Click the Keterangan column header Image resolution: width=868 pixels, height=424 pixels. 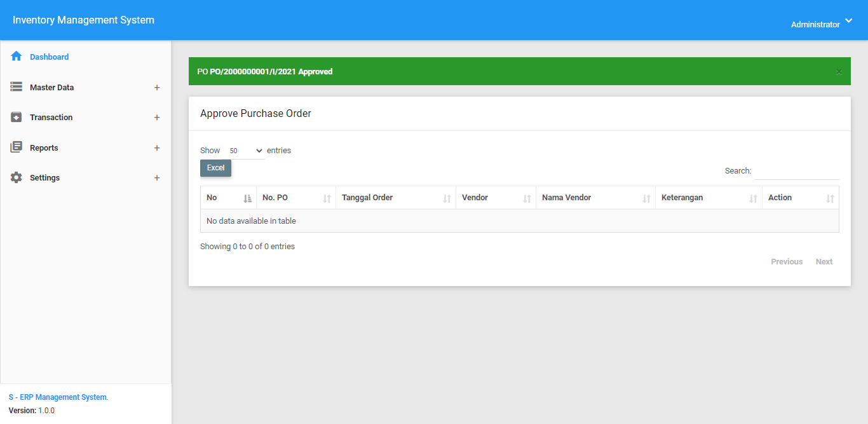tap(709, 198)
